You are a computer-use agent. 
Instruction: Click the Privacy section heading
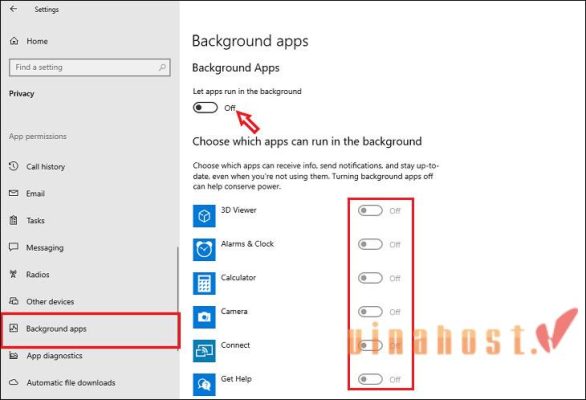[21, 93]
